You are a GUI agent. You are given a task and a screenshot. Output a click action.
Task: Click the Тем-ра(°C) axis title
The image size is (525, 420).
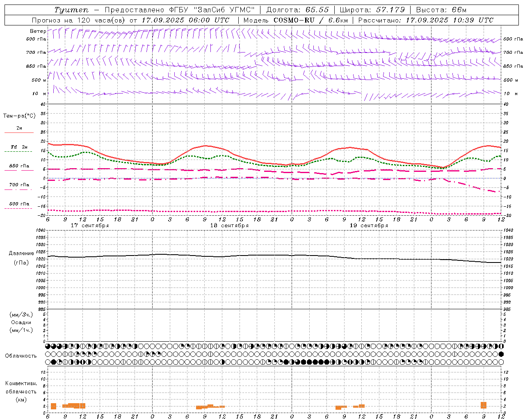click(x=19, y=116)
